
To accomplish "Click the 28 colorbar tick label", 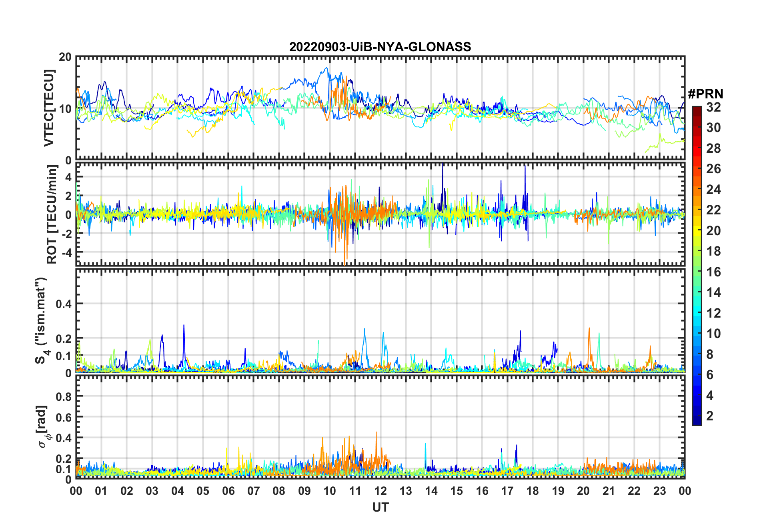I will pos(713,148).
